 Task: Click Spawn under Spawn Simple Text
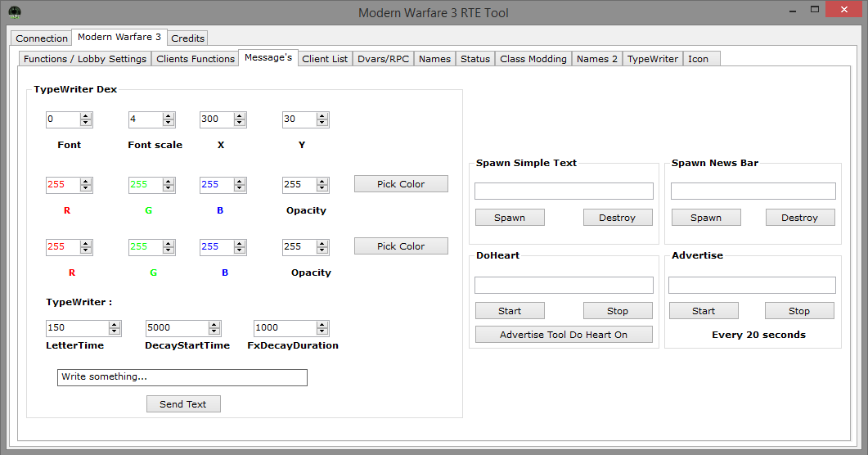pyautogui.click(x=510, y=218)
